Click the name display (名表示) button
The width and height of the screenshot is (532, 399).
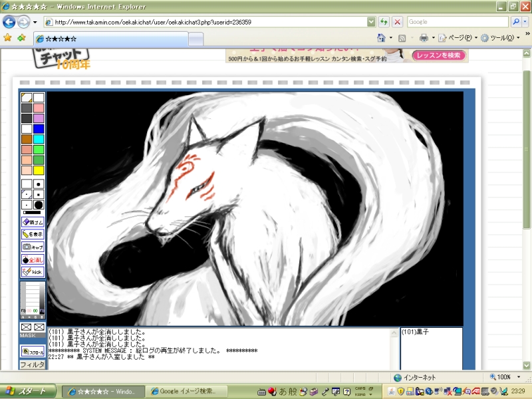pos(33,234)
